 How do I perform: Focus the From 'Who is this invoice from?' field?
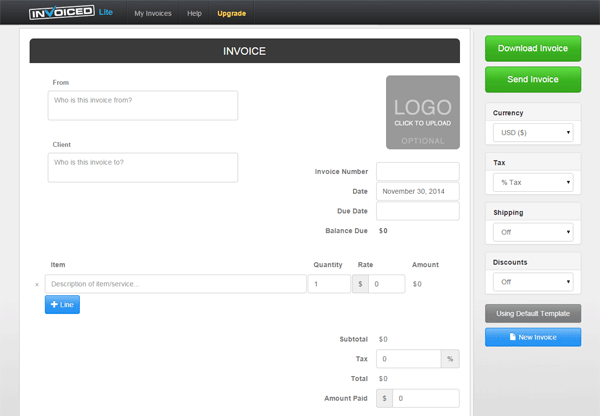pyautogui.click(x=143, y=105)
